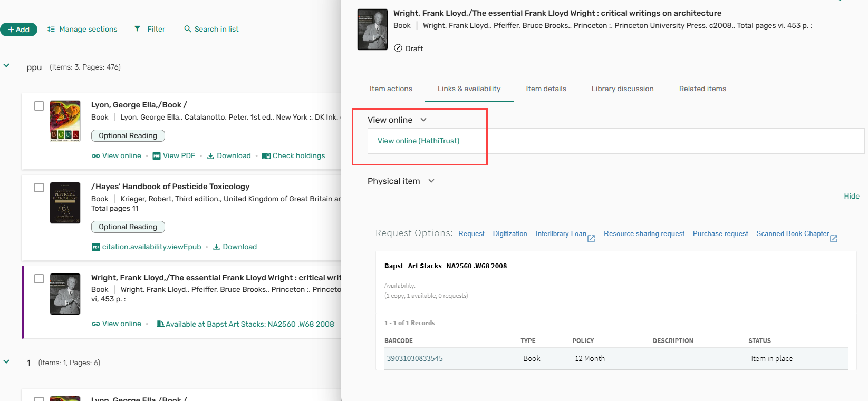Open View online (HathiTrust) link
868x401 pixels.
click(419, 141)
